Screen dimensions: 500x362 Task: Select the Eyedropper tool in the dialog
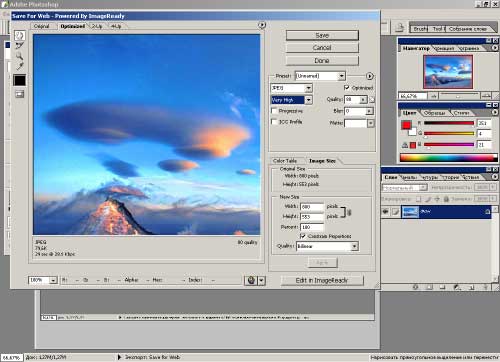20,66
